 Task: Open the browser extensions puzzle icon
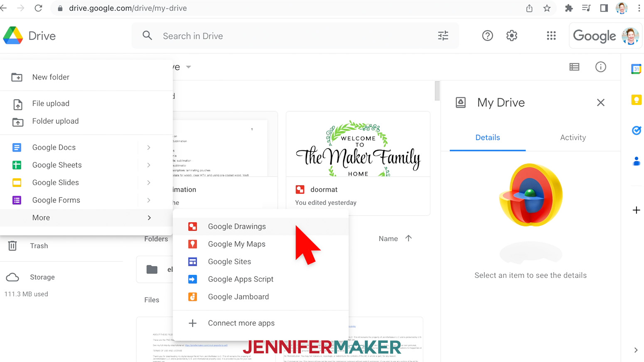point(569,8)
